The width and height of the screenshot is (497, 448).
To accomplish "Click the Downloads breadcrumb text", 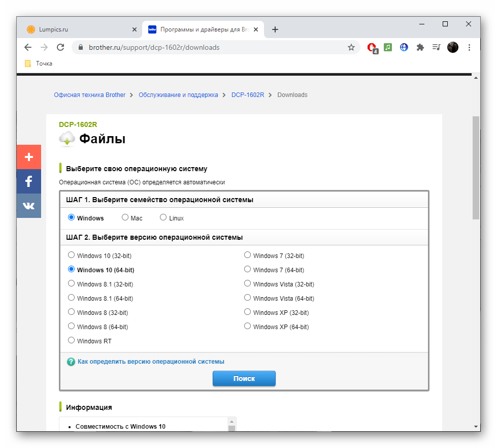I will pyautogui.click(x=292, y=95).
